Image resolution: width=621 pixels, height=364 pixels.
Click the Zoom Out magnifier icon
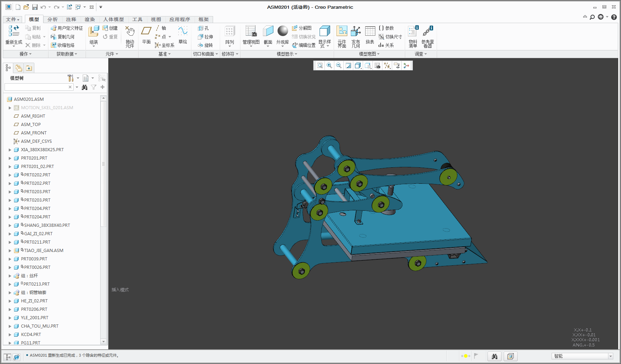[x=339, y=65]
